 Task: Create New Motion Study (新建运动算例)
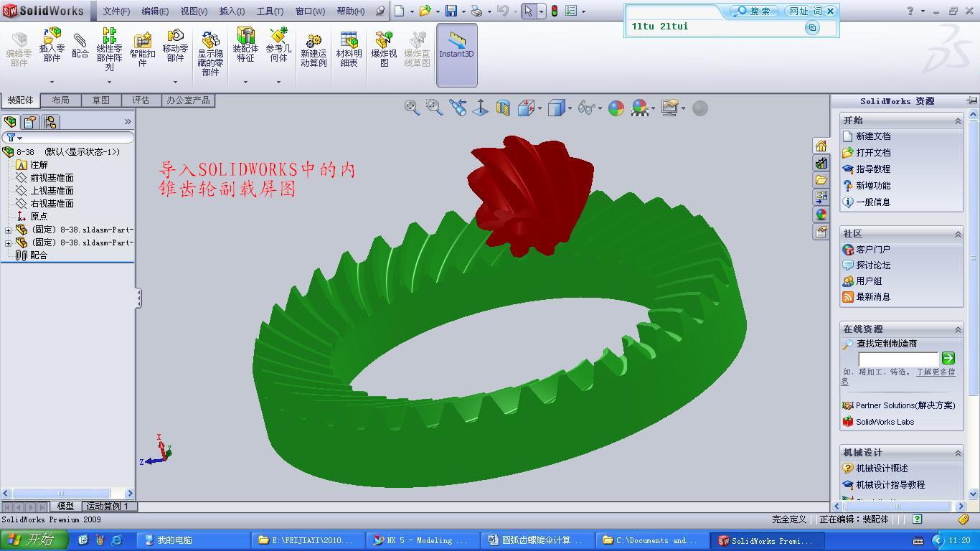coord(314,50)
